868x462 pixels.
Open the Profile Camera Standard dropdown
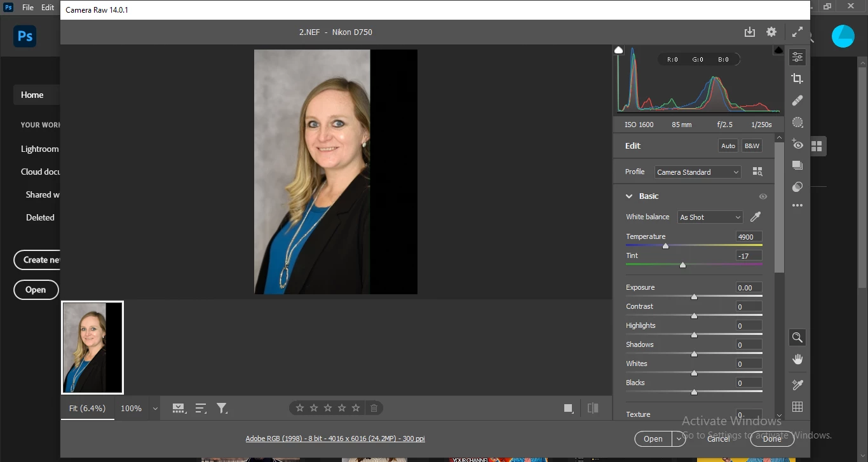(698, 172)
